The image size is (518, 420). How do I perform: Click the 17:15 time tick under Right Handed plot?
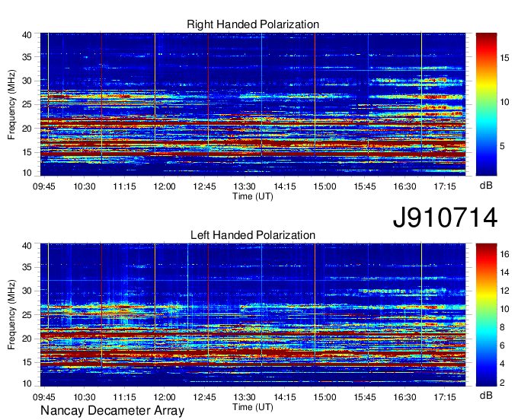click(445, 186)
